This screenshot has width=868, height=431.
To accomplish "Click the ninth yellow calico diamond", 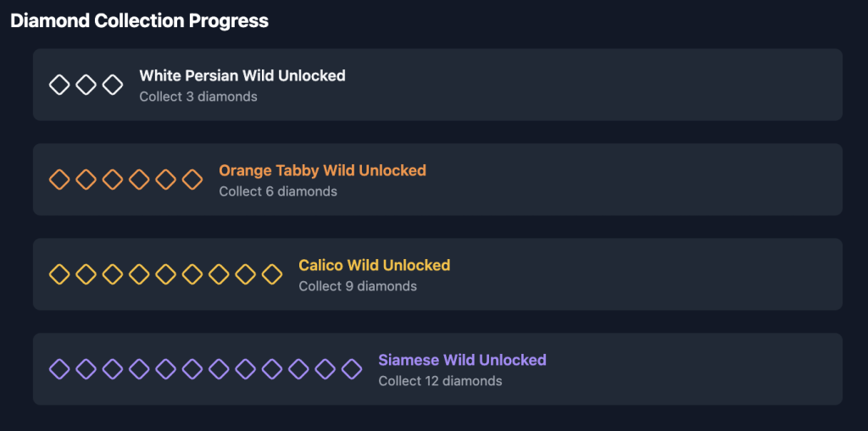I will coord(272,274).
